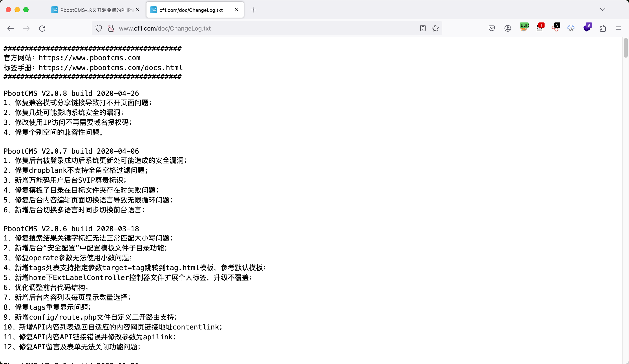Reload the current page
The image size is (629, 364).
(x=42, y=28)
